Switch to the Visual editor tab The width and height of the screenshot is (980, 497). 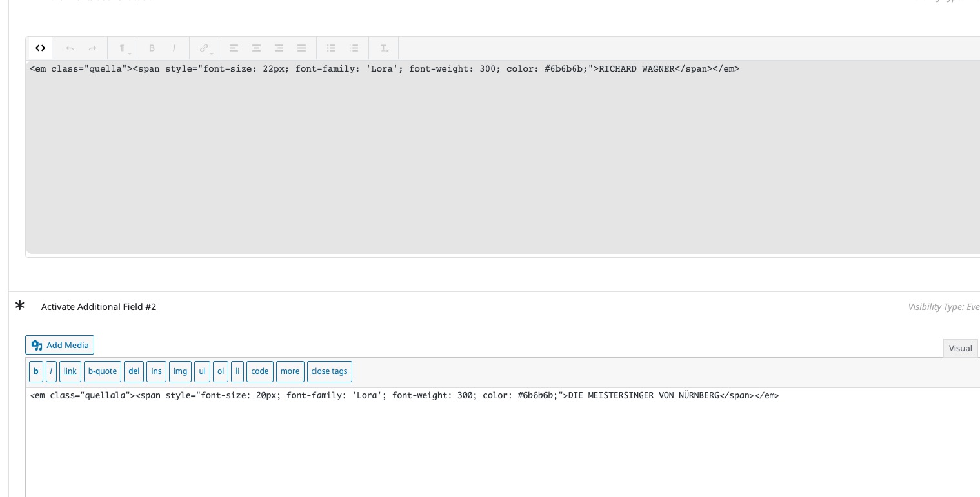pos(960,348)
